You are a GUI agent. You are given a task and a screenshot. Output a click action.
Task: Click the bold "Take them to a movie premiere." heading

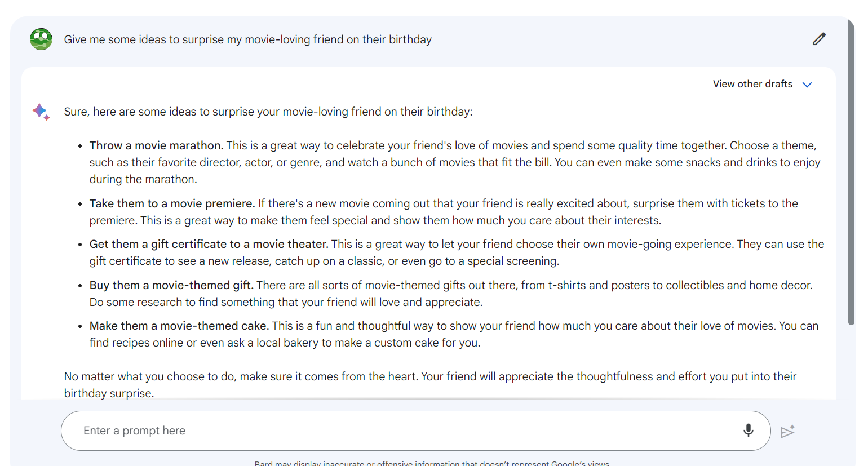172,203
